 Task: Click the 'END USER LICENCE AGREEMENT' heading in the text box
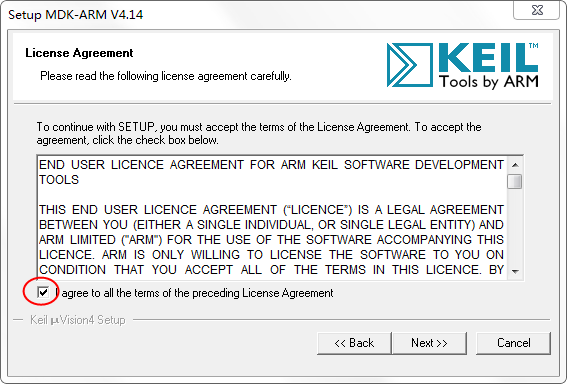[271, 172]
